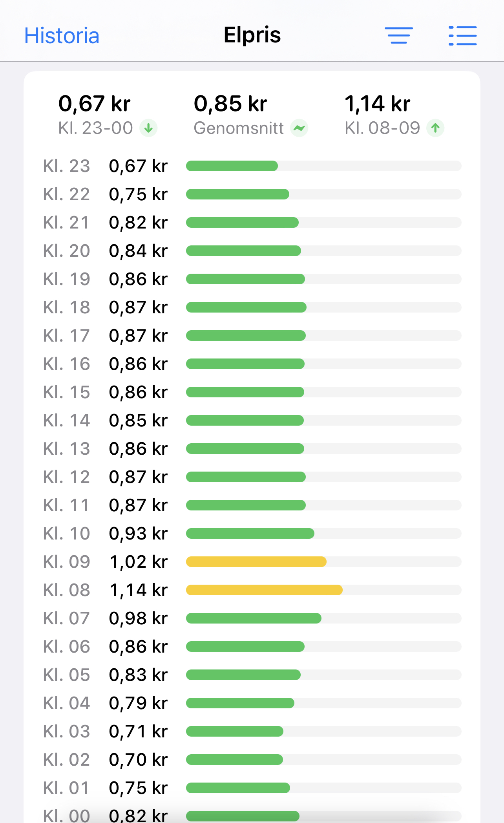
Task: Select the average price 0,85 kr summary
Action: coord(251,114)
